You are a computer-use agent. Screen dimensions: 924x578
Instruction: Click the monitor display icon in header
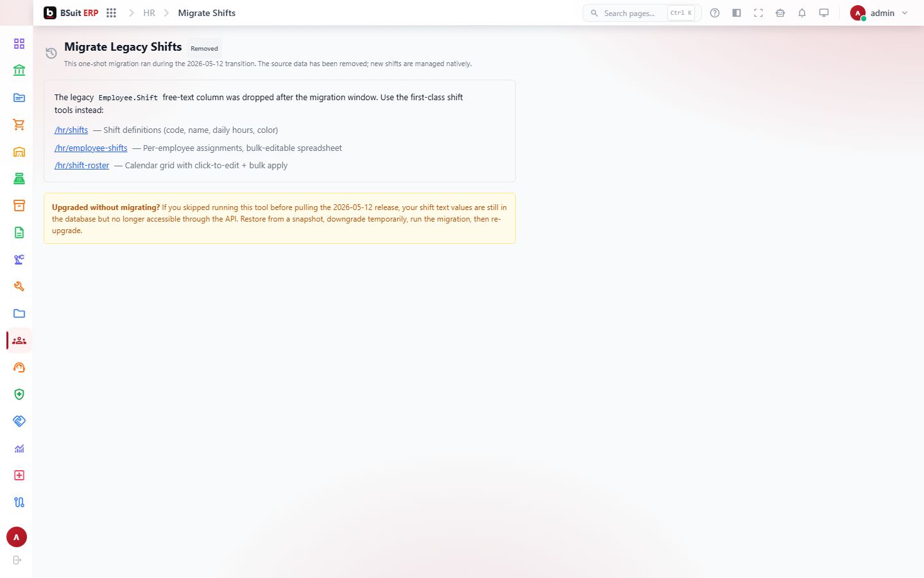tap(824, 13)
